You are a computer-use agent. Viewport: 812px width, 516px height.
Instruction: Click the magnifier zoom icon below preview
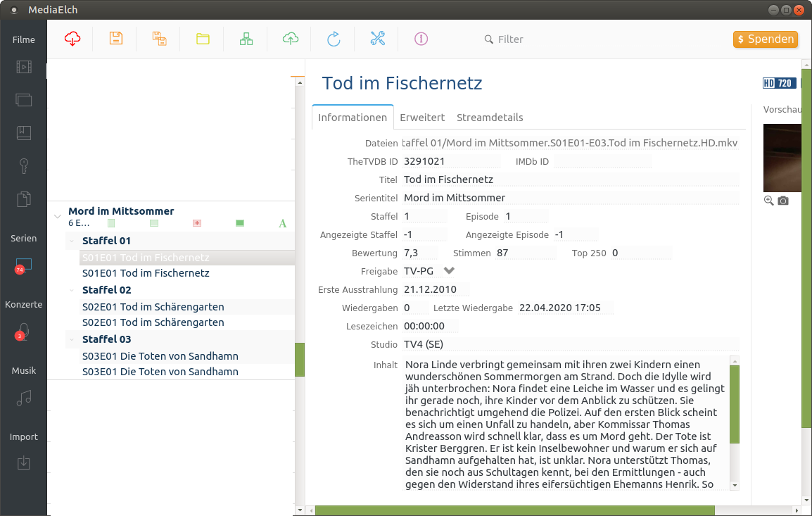pos(769,201)
